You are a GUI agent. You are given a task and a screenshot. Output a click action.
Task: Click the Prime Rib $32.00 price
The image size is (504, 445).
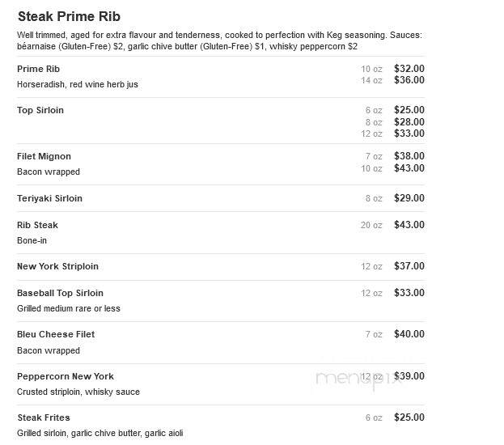pos(409,69)
